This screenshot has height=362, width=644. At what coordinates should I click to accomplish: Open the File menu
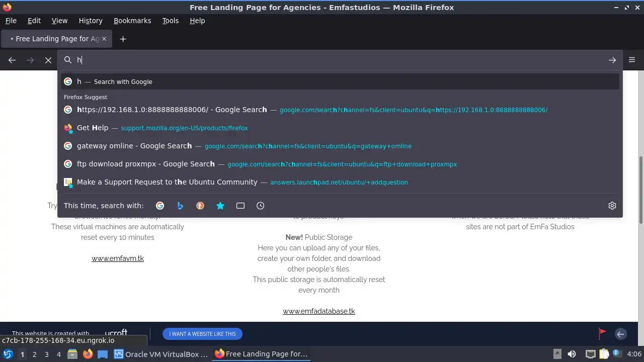point(11,21)
